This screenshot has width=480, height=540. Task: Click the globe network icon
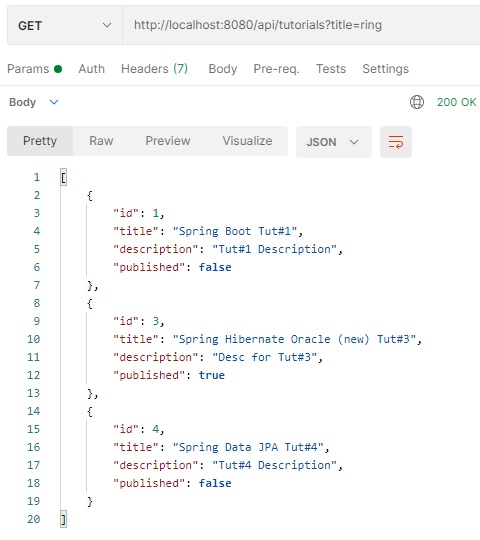point(417,102)
